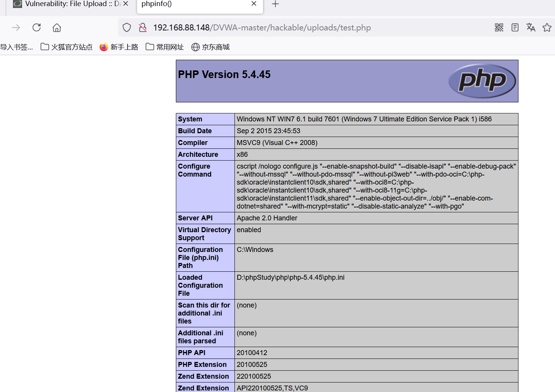Image resolution: width=555 pixels, height=392 pixels.
Task: Click the Build Date label
Action: pyautogui.click(x=195, y=131)
